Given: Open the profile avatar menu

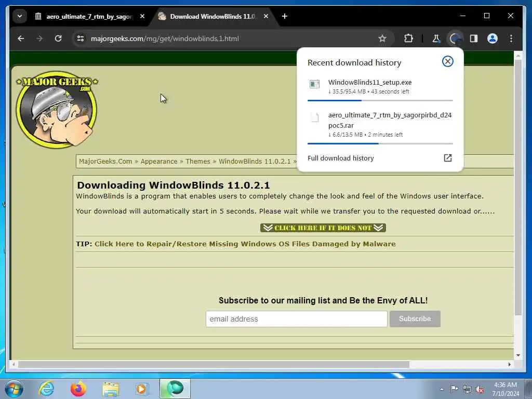Looking at the screenshot, I should click(x=493, y=38).
